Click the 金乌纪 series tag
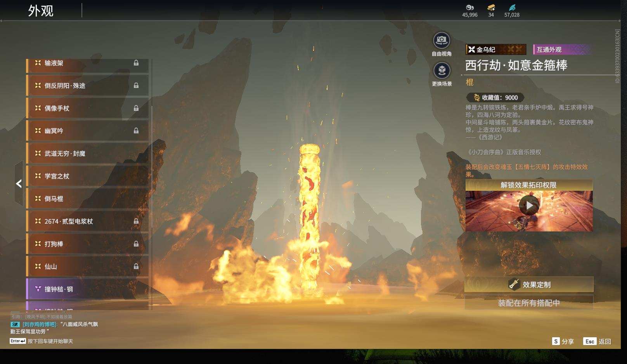This screenshot has width=627, height=364. pos(496,49)
